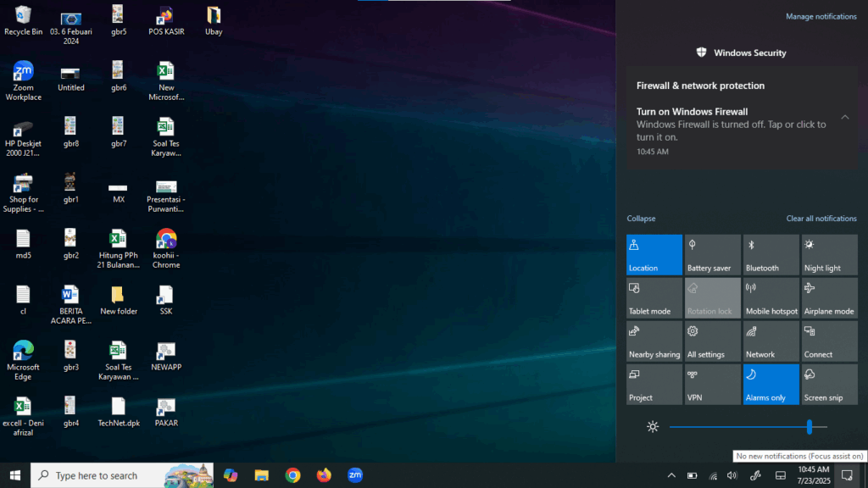868x488 pixels.
Task: Open All settings tile
Action: click(x=712, y=341)
